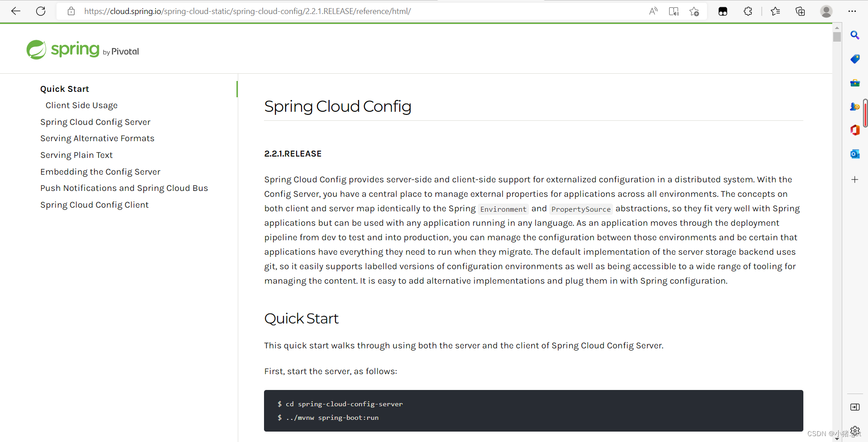Open Collections in the toolbar
The image size is (868, 442).
click(x=800, y=11)
